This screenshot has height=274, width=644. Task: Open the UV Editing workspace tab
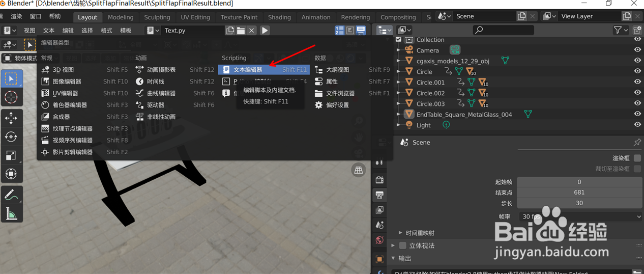[x=195, y=17]
